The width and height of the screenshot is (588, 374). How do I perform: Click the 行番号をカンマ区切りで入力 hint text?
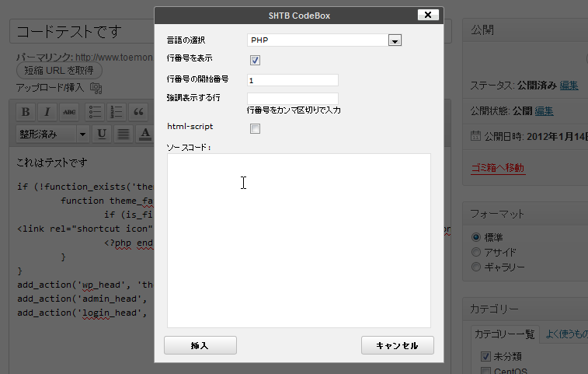pyautogui.click(x=294, y=110)
